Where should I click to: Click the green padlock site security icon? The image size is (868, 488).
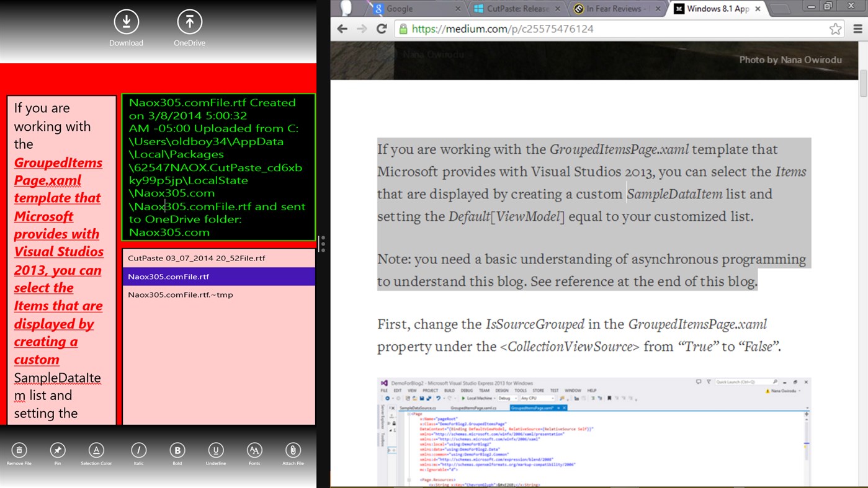point(403,29)
